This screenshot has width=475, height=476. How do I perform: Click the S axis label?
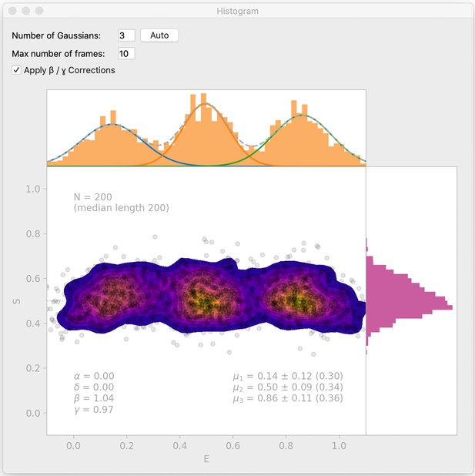[x=16, y=301]
